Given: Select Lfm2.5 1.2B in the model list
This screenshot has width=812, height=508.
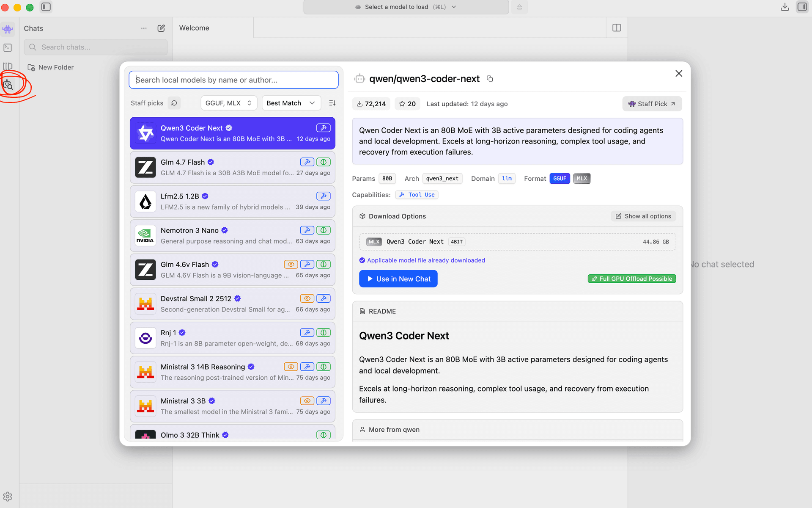Looking at the screenshot, I should pos(233,202).
